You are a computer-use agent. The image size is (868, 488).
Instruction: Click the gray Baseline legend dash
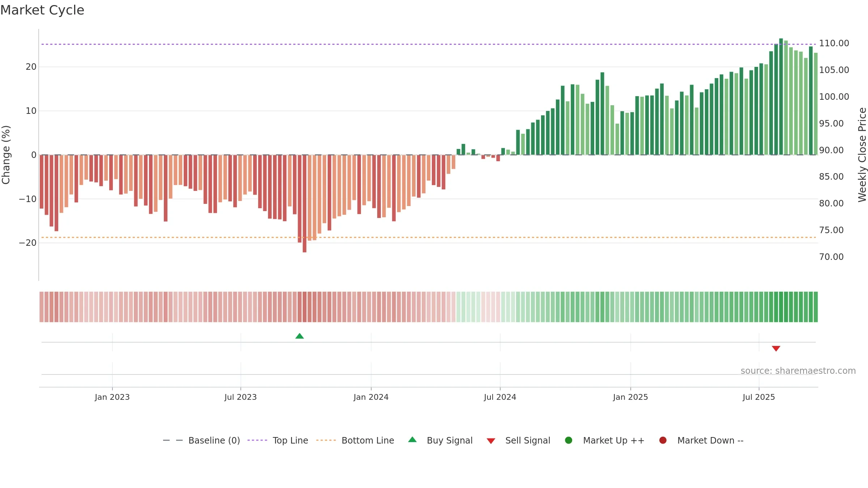click(x=173, y=440)
